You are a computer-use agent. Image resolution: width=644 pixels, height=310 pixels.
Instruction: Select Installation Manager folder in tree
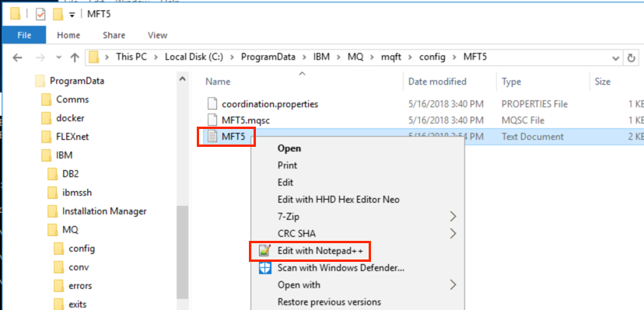pos(104,211)
